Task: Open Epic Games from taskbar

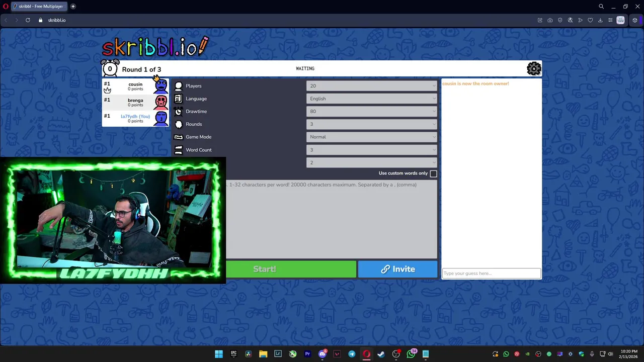Action: coord(233,354)
